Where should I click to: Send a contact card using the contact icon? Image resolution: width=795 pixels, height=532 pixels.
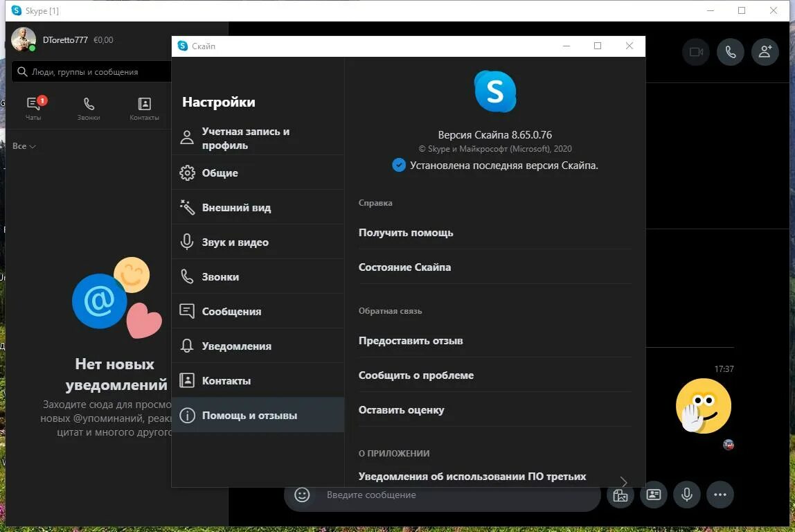tap(654, 495)
